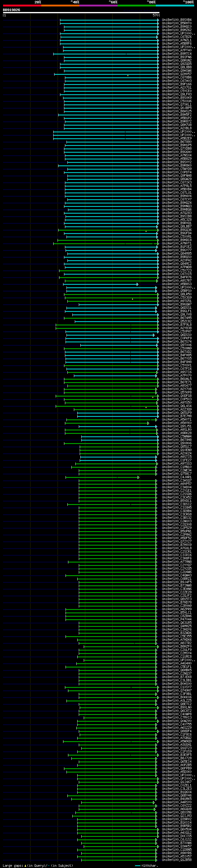Click the short alignment arrowhead for UniRef100_A5AYK0
This screenshot has height=868, width=197.
click(x=148, y=423)
